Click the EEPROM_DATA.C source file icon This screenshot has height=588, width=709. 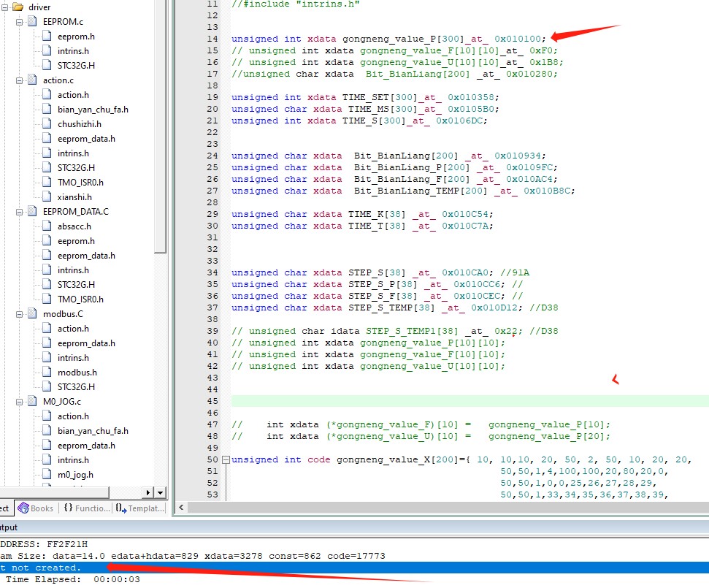[32, 211]
